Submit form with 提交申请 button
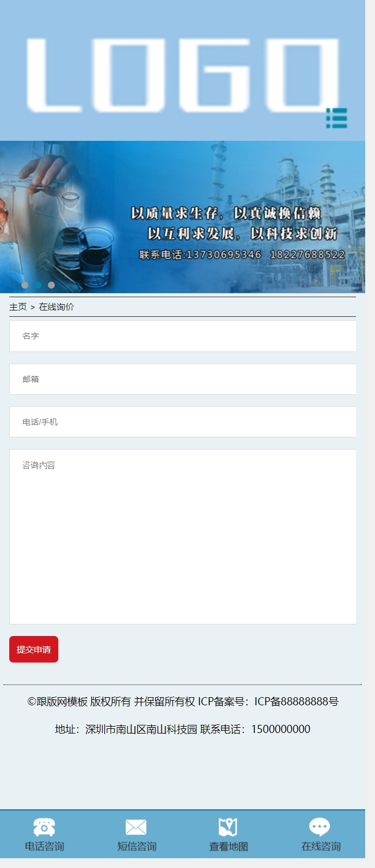This screenshot has height=868, width=375. 33,649
